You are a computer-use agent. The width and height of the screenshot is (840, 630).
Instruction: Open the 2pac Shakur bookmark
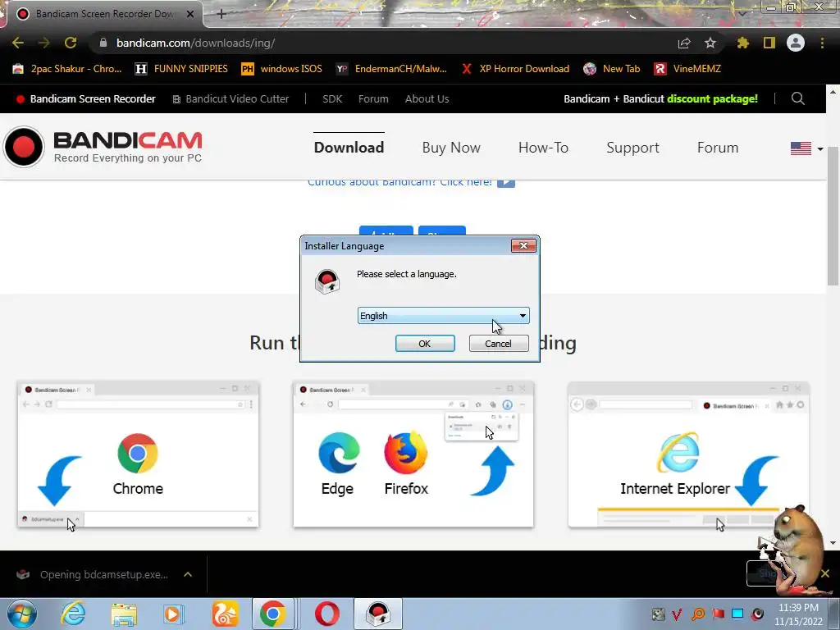[67, 69]
